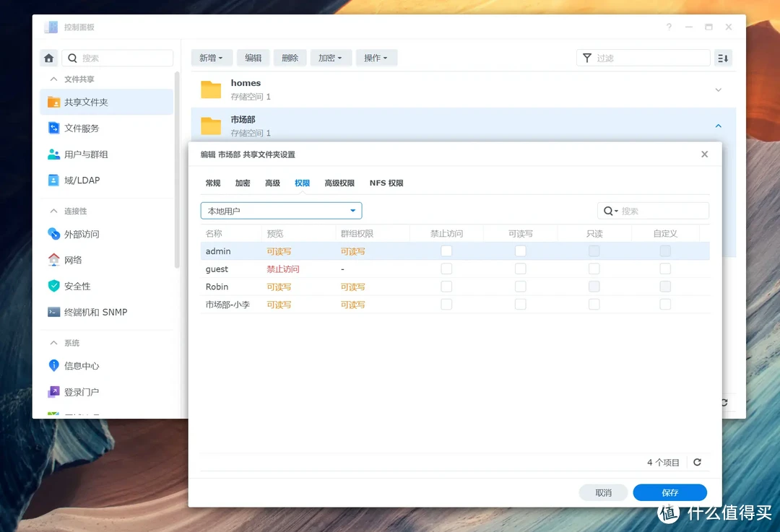Expand the homes folder row chevron

tap(718, 90)
